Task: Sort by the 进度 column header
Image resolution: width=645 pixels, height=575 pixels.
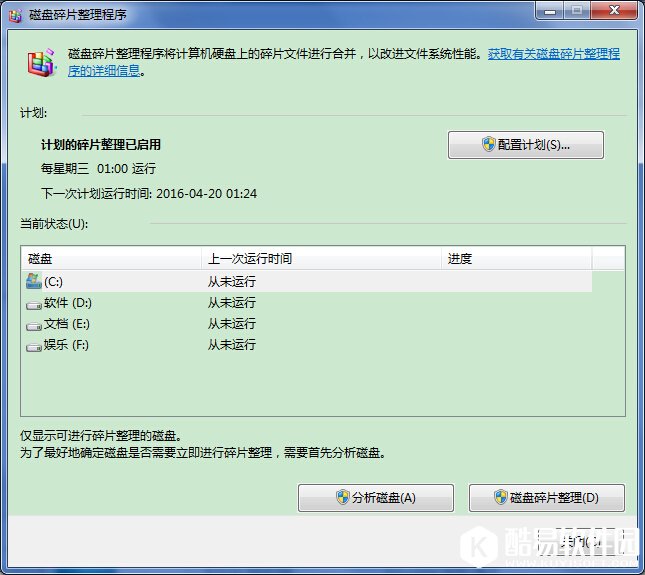Action: click(517, 258)
